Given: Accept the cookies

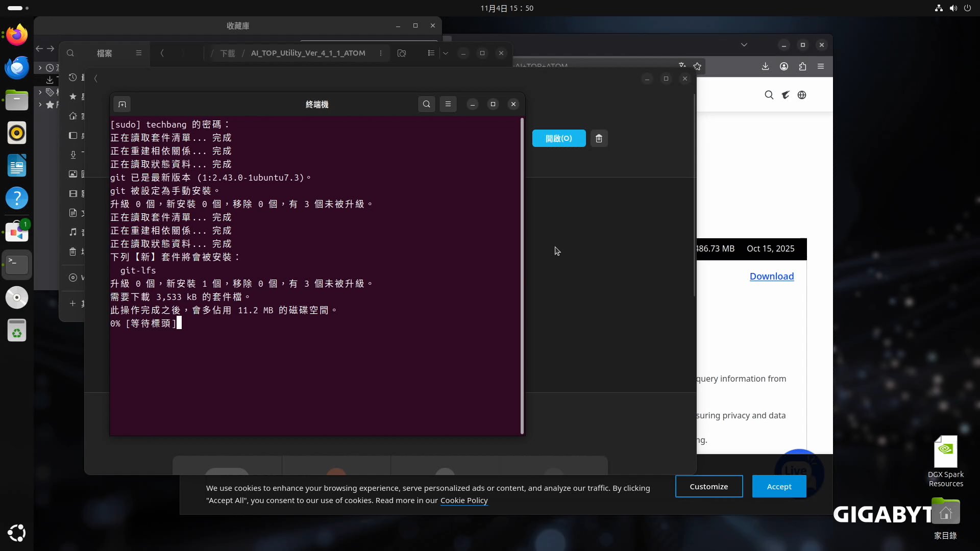Looking at the screenshot, I should coord(779,487).
